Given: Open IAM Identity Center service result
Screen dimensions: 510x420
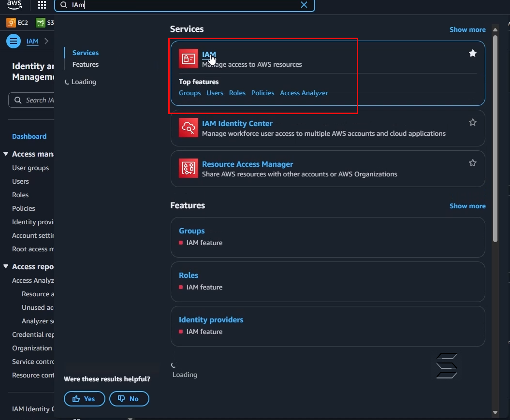Looking at the screenshot, I should click(237, 124).
